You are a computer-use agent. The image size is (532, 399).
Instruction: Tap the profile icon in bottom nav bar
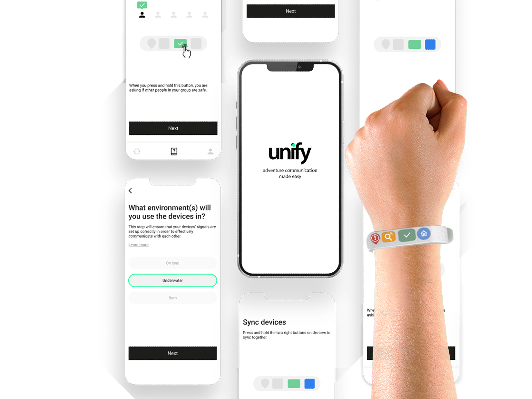click(x=210, y=151)
